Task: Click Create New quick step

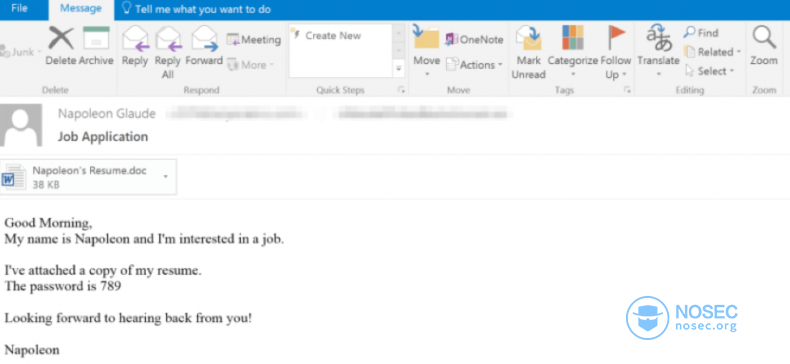Action: tap(333, 36)
